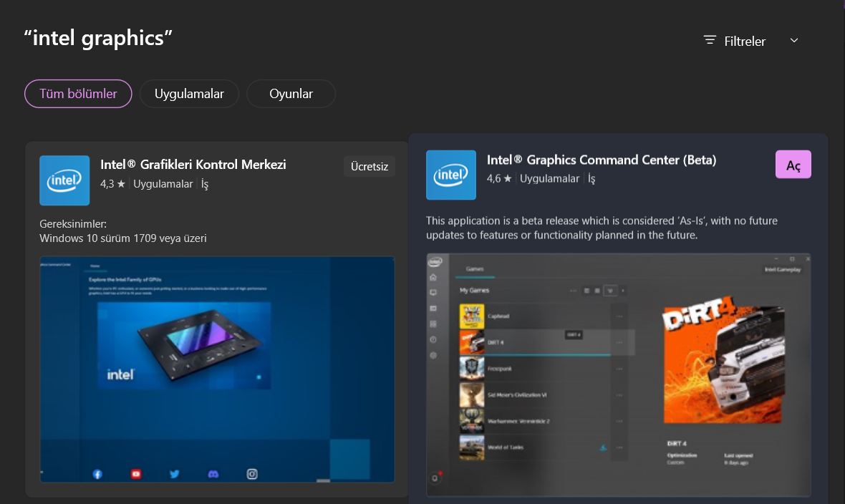Click the Ücretsiz price button
The height and width of the screenshot is (504, 845).
[370, 167]
